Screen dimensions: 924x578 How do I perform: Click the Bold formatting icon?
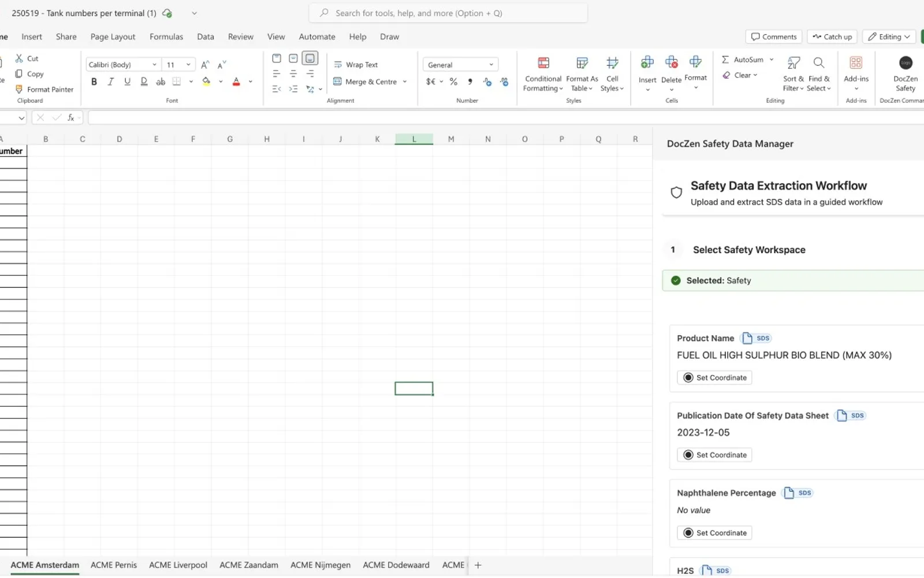coord(94,81)
